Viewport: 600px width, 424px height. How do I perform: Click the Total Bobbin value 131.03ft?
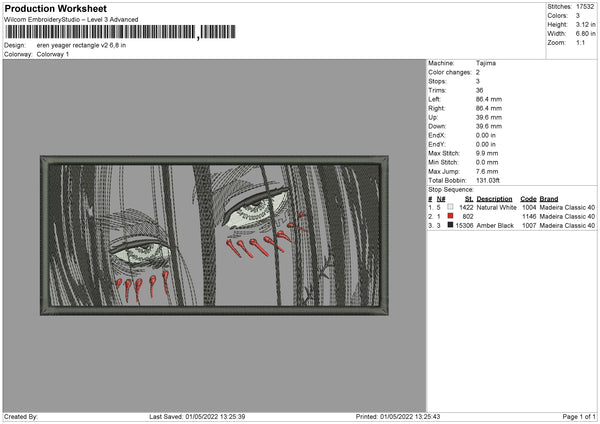tap(488, 180)
